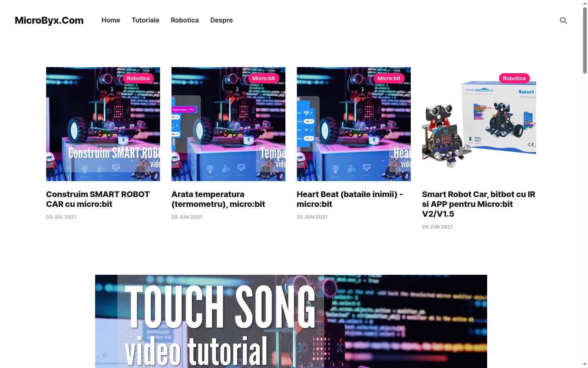
Task: Open title Arata temperatura (termometru), micro:bit
Action: coord(218,199)
